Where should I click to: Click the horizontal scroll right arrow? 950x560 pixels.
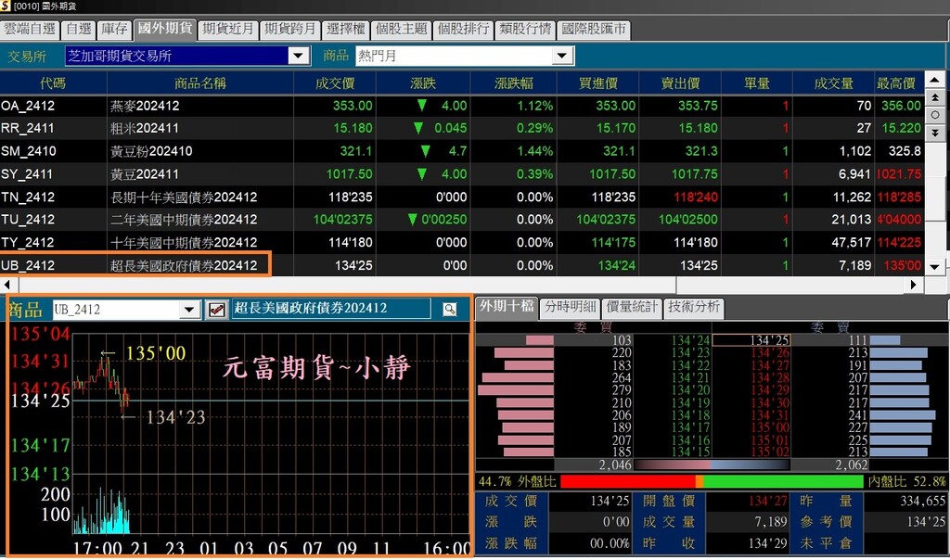pos(914,284)
